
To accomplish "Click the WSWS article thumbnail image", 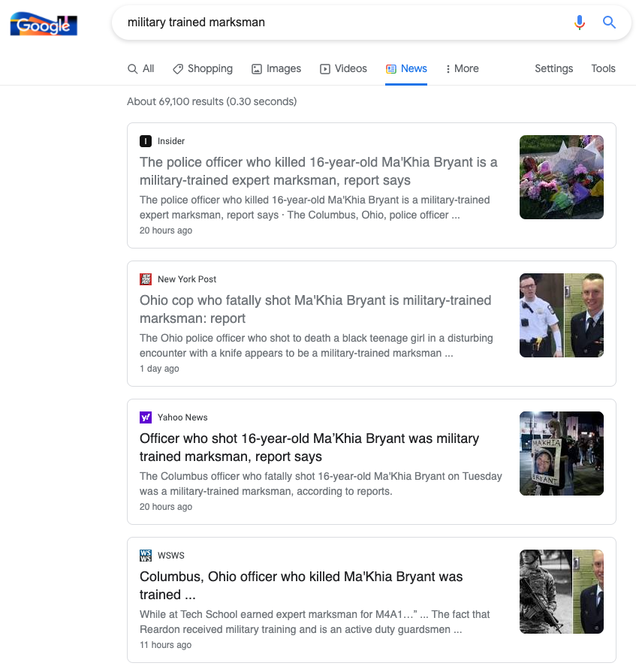I will point(562,592).
